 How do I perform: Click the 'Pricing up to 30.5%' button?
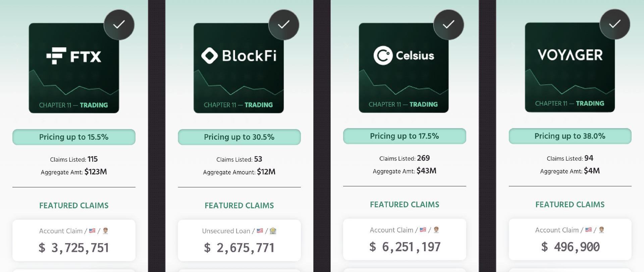click(x=239, y=137)
